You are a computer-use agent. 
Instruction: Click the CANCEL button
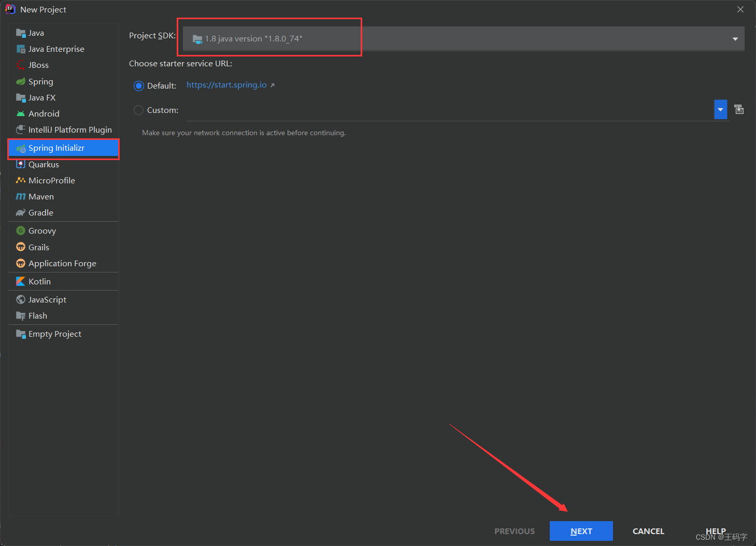[x=648, y=531]
